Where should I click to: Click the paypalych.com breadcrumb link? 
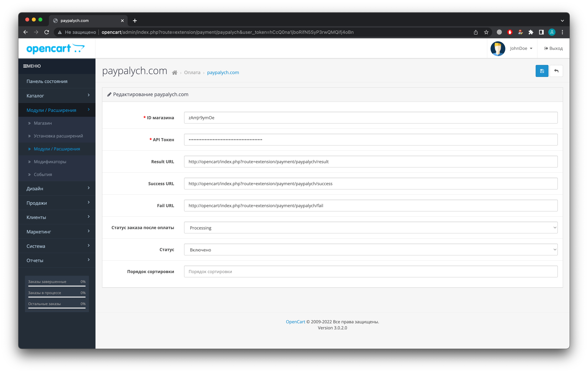[x=223, y=73]
